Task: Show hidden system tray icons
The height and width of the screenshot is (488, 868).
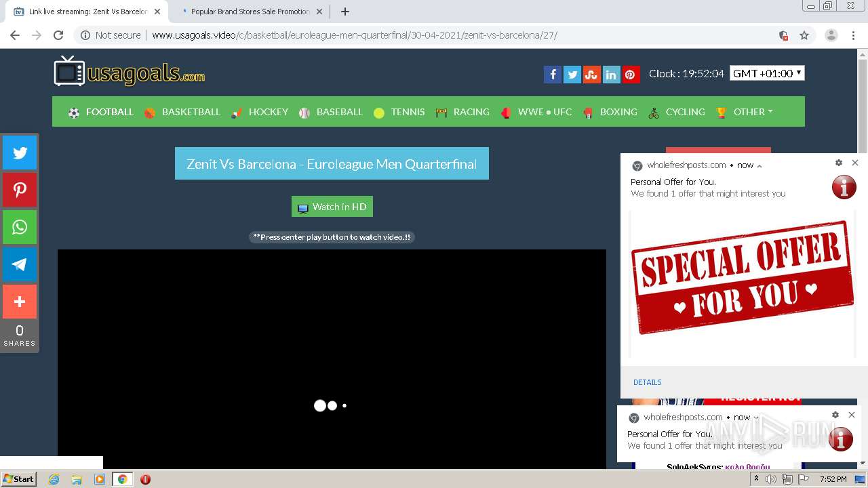Action: (756, 479)
